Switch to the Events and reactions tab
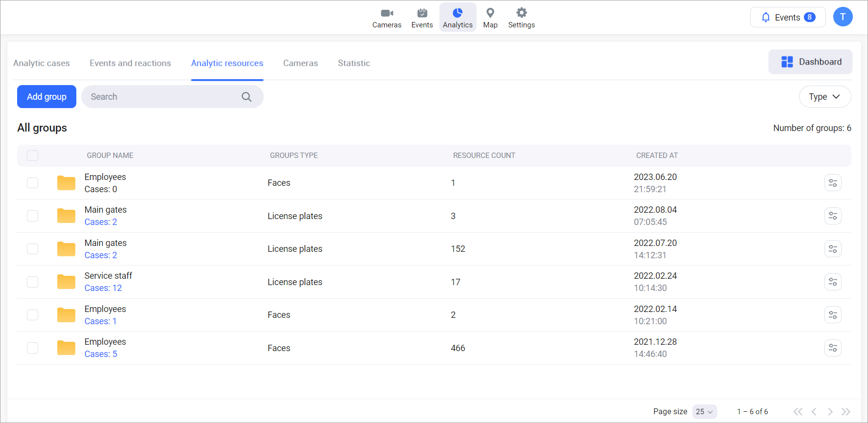Viewport: 868px width, 423px height. coord(130,63)
